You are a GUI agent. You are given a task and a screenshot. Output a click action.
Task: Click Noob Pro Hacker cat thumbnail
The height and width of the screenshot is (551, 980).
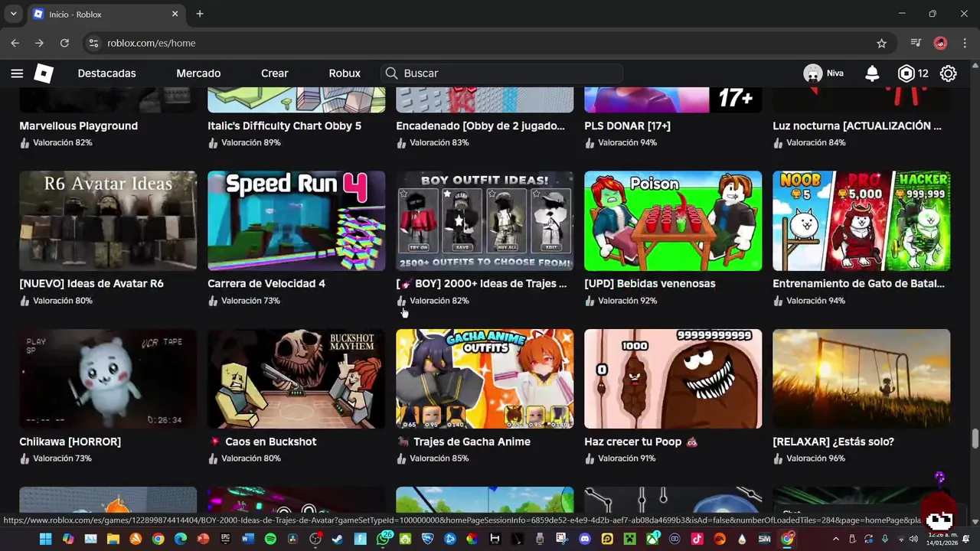tap(861, 220)
